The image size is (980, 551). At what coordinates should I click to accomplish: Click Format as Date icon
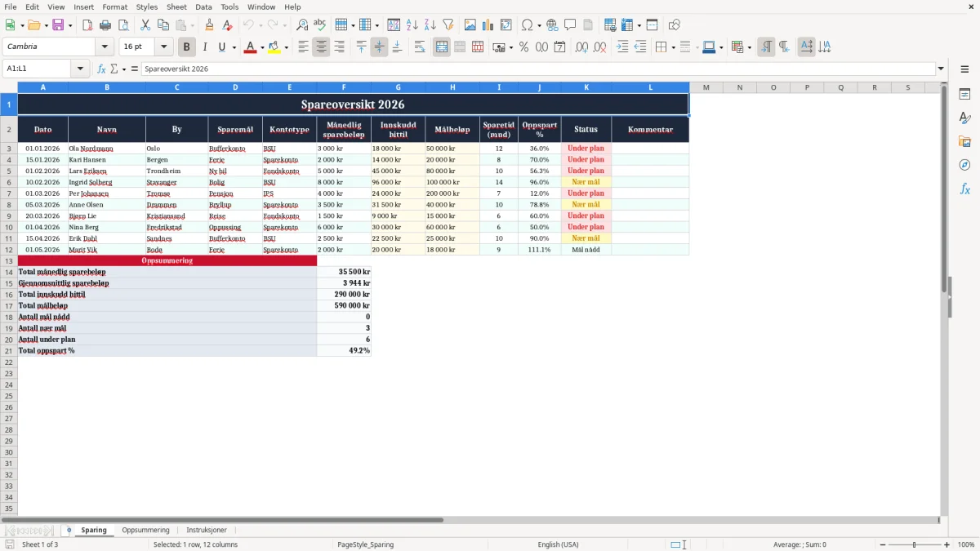(560, 47)
